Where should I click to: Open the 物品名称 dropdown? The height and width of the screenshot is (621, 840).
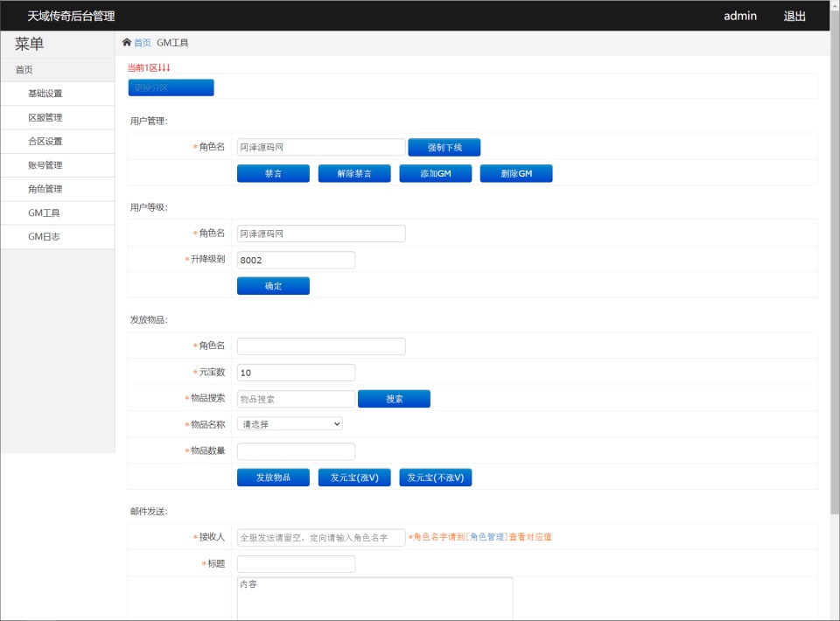click(x=290, y=424)
